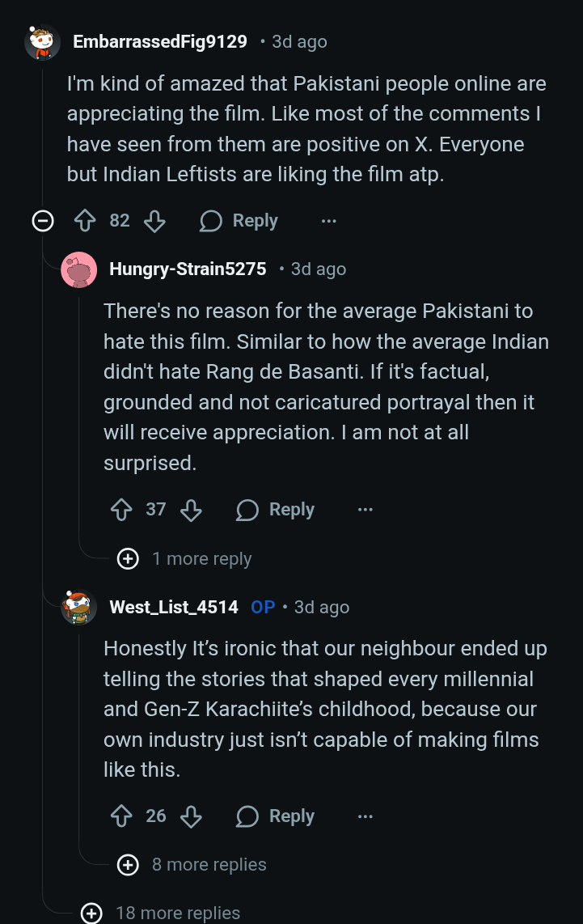The image size is (583, 924).
Task: Downvote West_List_4514's comment
Action: coord(191,816)
